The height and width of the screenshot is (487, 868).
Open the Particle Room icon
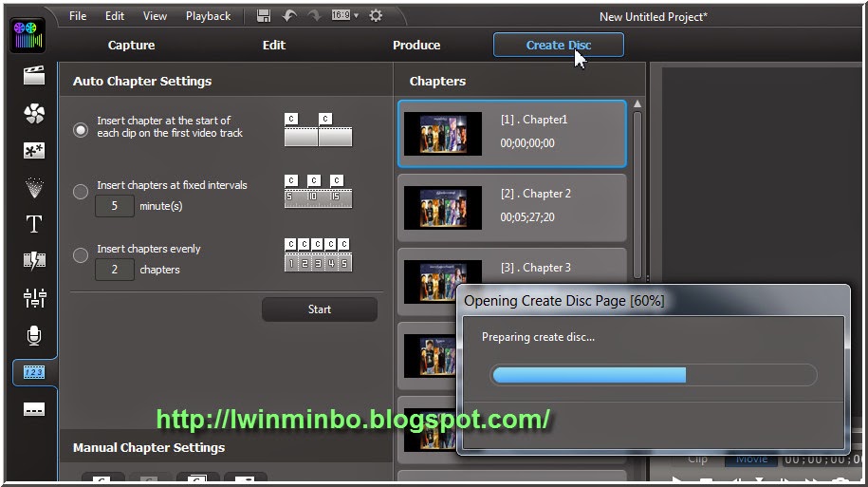pos(34,187)
